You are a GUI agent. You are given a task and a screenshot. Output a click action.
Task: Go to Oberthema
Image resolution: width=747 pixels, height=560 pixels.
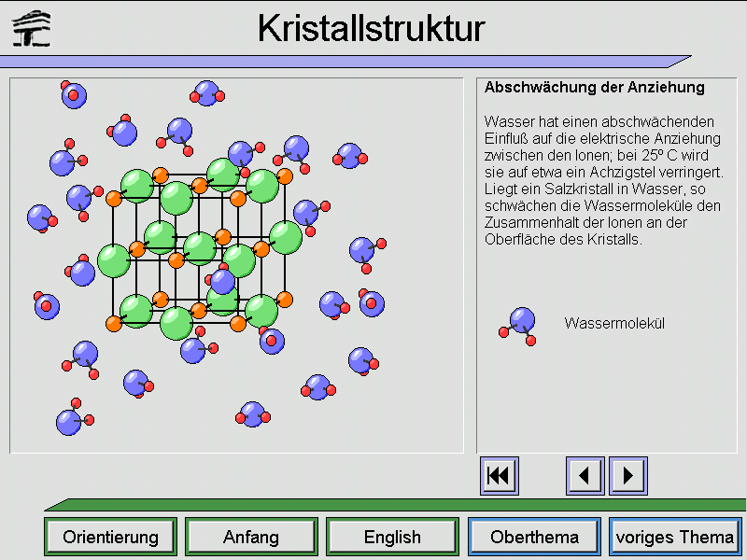coord(534,538)
